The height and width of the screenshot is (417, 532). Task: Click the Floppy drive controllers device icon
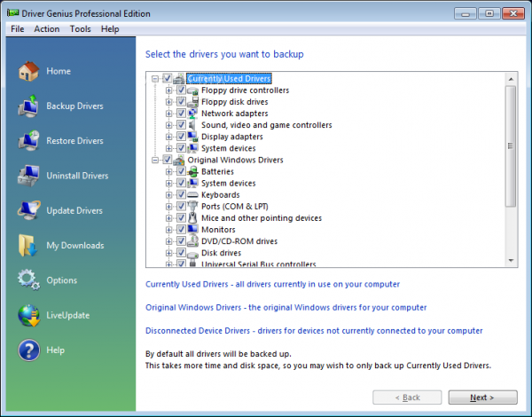pos(192,90)
